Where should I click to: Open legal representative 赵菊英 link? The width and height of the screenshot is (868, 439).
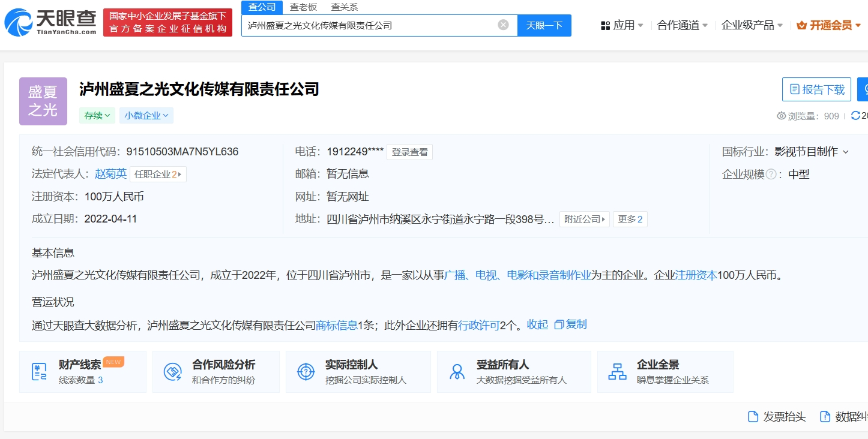[111, 174]
